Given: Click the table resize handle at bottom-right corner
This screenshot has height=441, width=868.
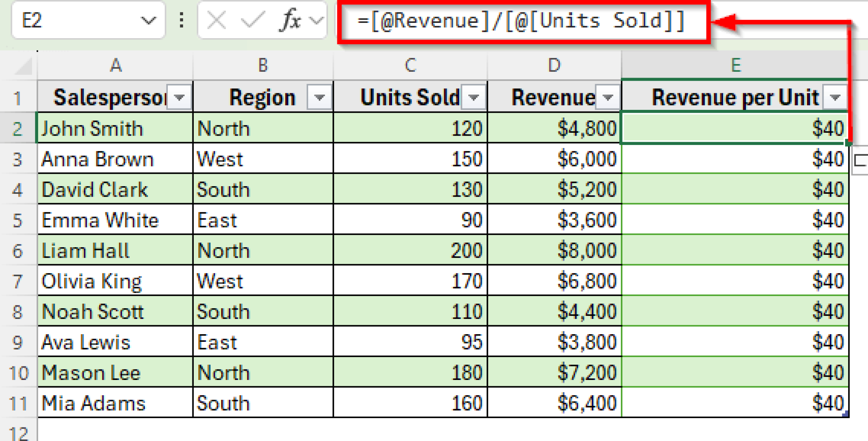Looking at the screenshot, I should pos(845,414).
